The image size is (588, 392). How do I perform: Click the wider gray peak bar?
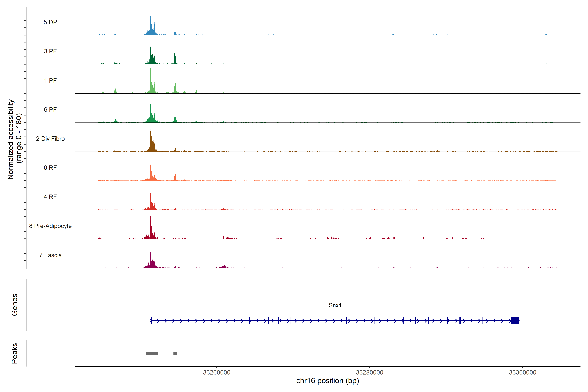pos(152,353)
